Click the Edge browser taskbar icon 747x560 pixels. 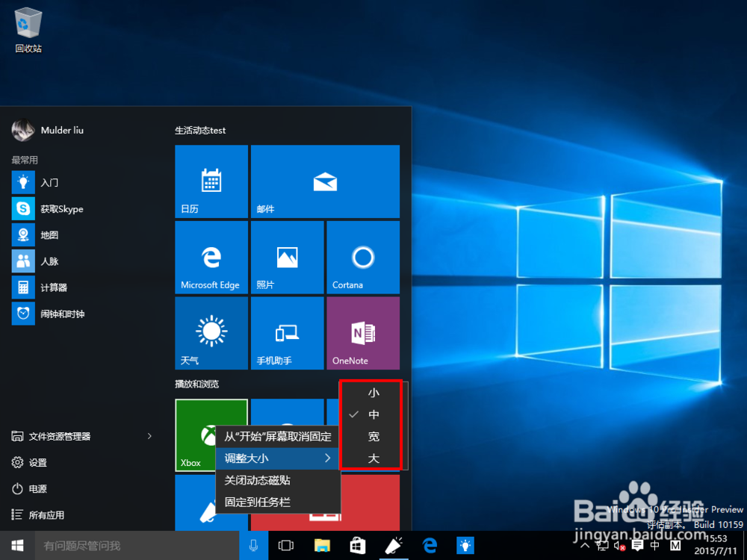[430, 545]
